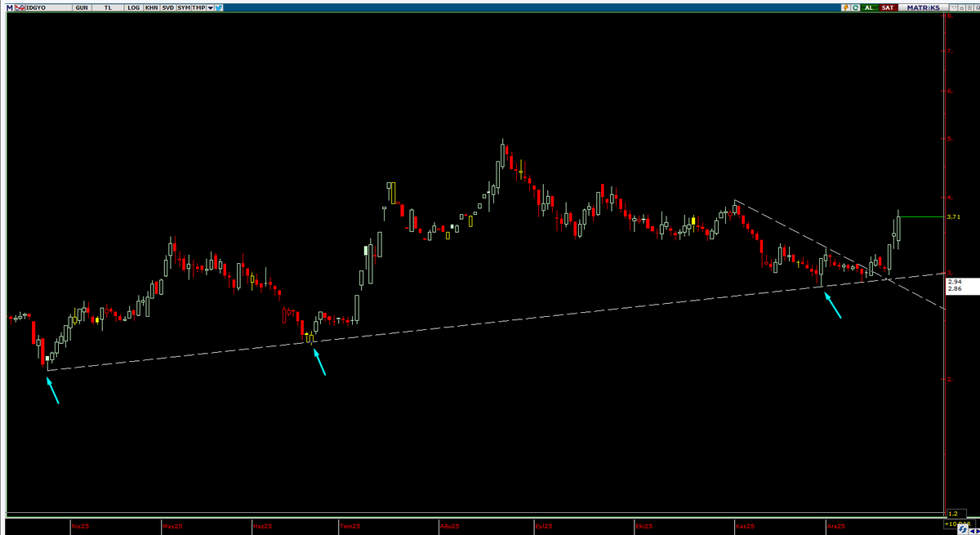Click the blue sync arrows icon
980x535 pixels.
tap(962, 529)
